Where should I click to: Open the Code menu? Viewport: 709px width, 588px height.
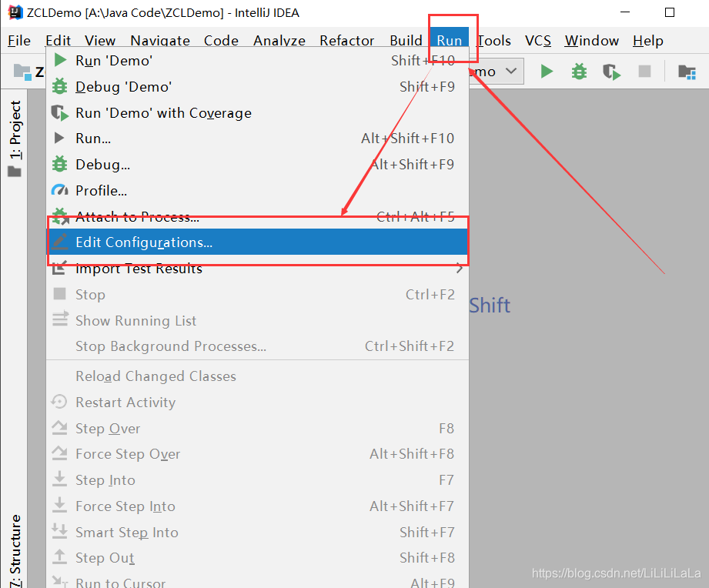tap(221, 41)
